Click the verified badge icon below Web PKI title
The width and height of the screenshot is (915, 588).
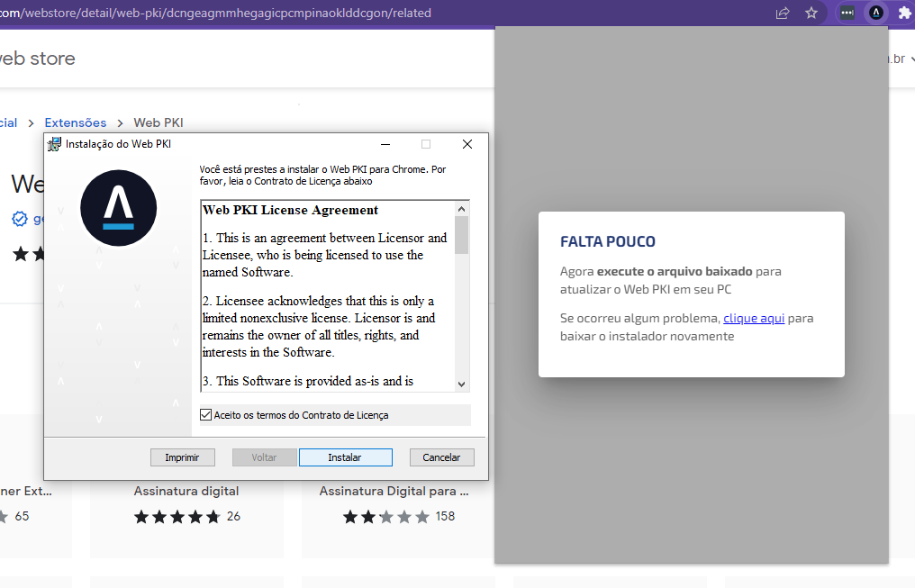pos(20,219)
